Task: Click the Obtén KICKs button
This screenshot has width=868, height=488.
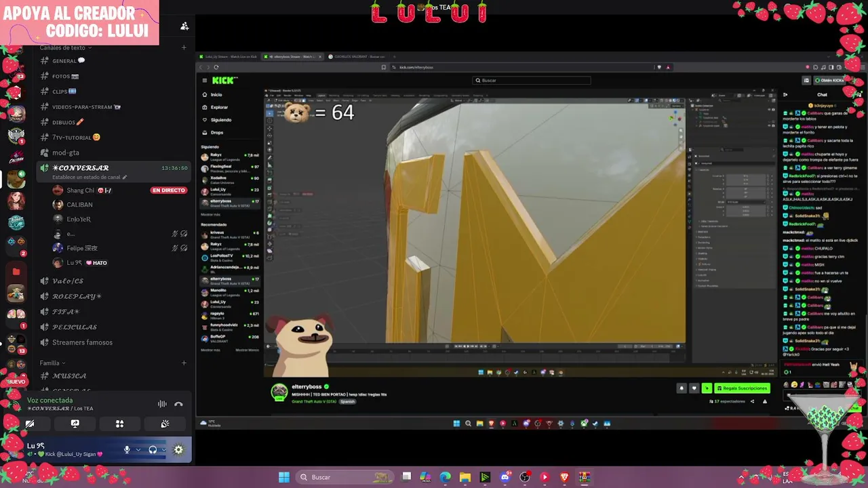Action: click(830, 80)
